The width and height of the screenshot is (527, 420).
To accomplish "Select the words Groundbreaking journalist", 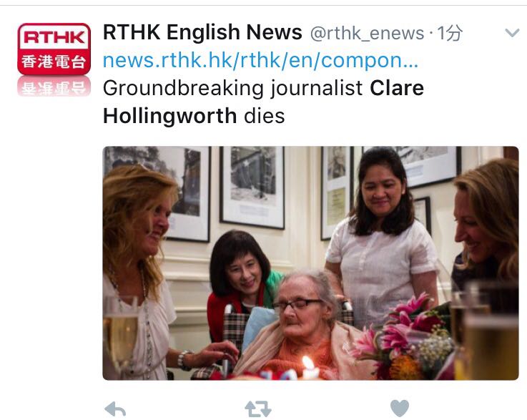I will click(232, 89).
